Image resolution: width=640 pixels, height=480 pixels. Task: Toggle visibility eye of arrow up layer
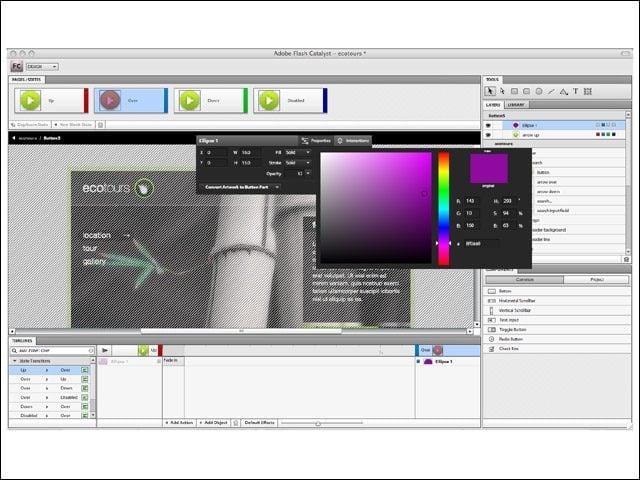click(x=488, y=135)
